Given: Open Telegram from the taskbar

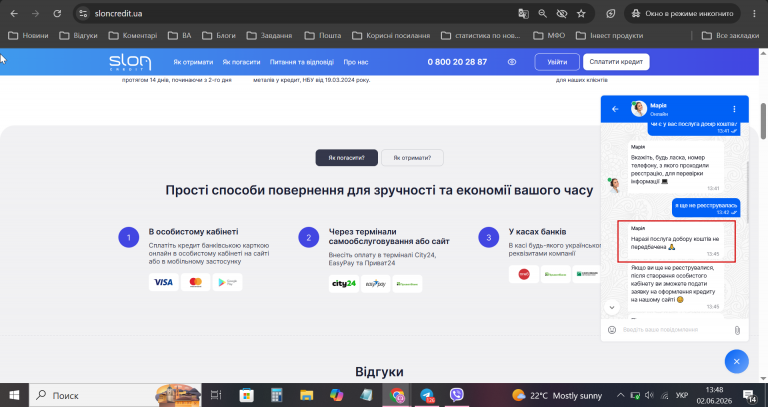Looking at the screenshot, I should coord(427,395).
